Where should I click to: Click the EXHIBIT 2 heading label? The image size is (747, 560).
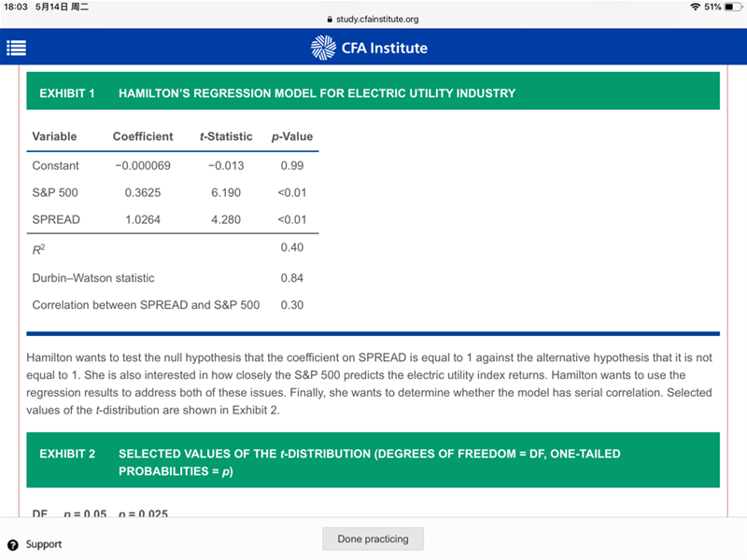(x=67, y=454)
